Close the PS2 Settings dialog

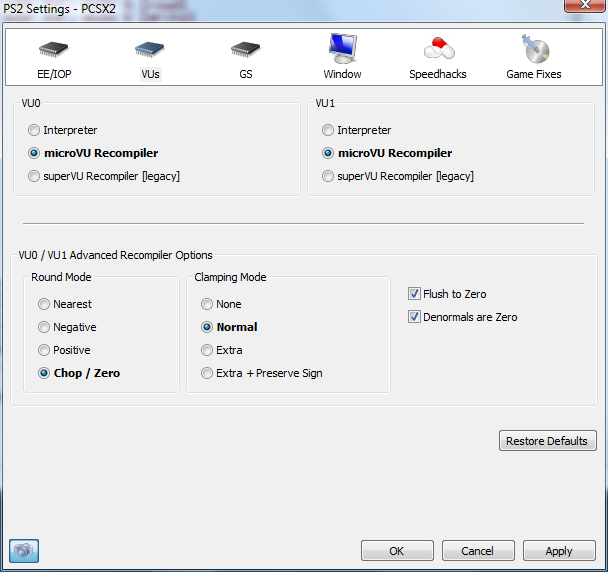tap(585, 5)
